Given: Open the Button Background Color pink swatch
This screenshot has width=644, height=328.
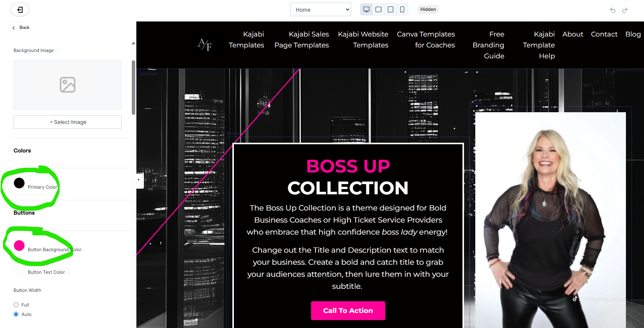Looking at the screenshot, I should pos(19,246).
